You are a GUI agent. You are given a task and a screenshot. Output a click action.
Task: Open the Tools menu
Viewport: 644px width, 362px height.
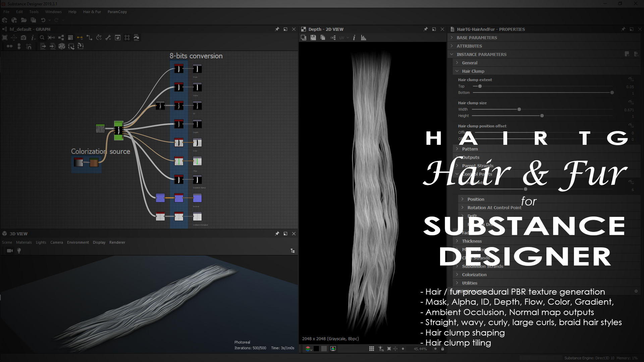coord(34,12)
